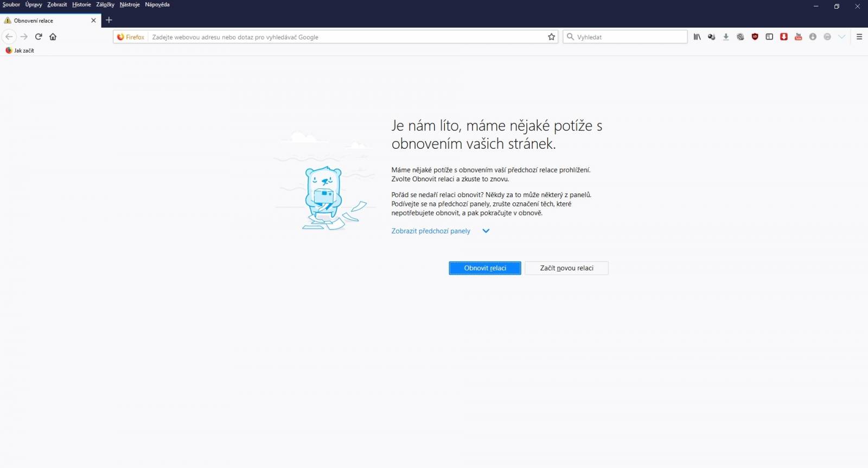Open the Home page icon
The width and height of the screenshot is (868, 468).
(x=53, y=37)
